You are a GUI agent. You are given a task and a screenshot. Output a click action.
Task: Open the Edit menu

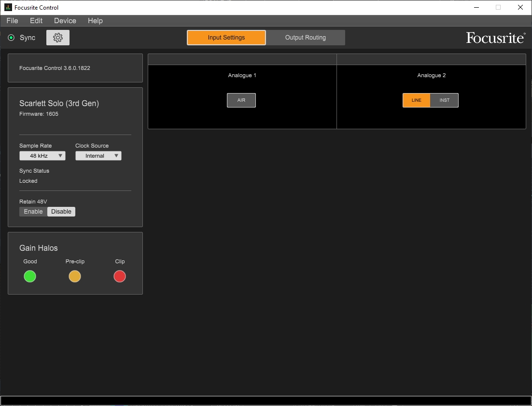(x=36, y=21)
